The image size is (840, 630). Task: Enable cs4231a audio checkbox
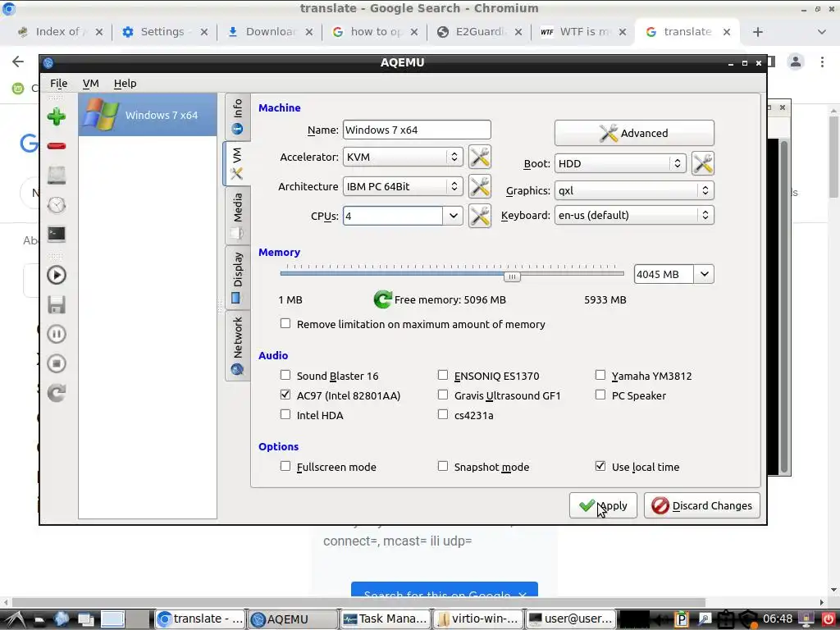click(x=442, y=414)
